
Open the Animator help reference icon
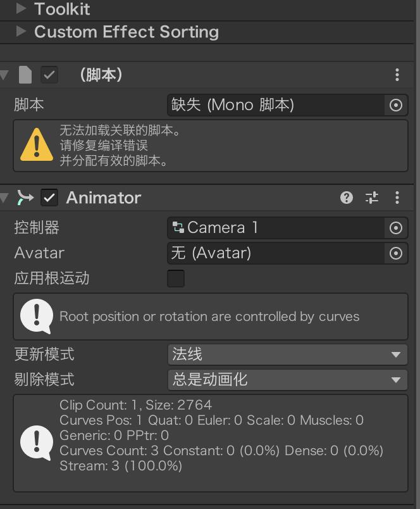tap(346, 198)
